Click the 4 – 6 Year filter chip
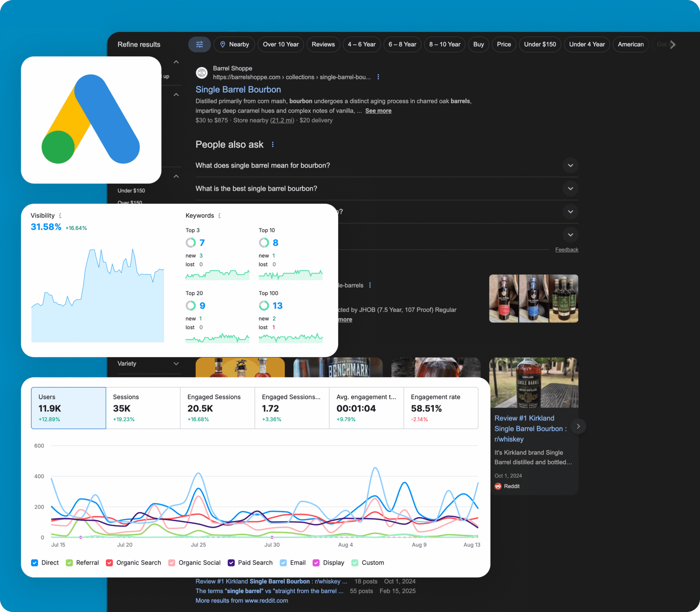This screenshot has height=612, width=700. pos(362,44)
